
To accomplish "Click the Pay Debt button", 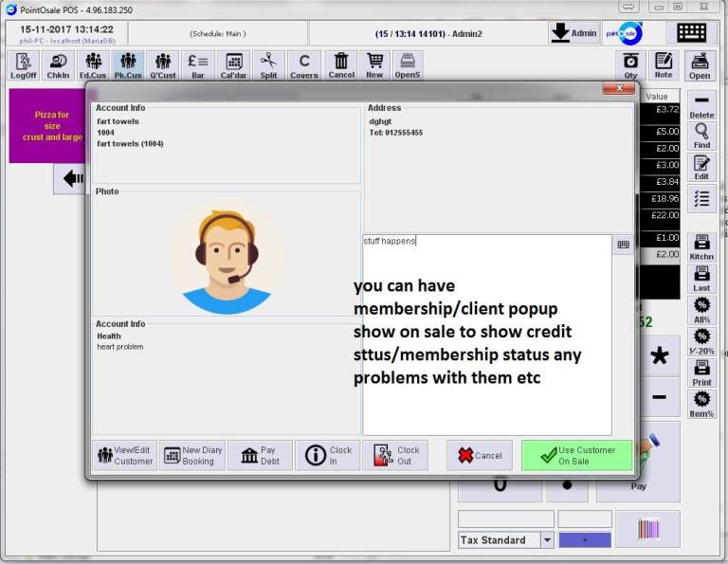I will [x=260, y=456].
